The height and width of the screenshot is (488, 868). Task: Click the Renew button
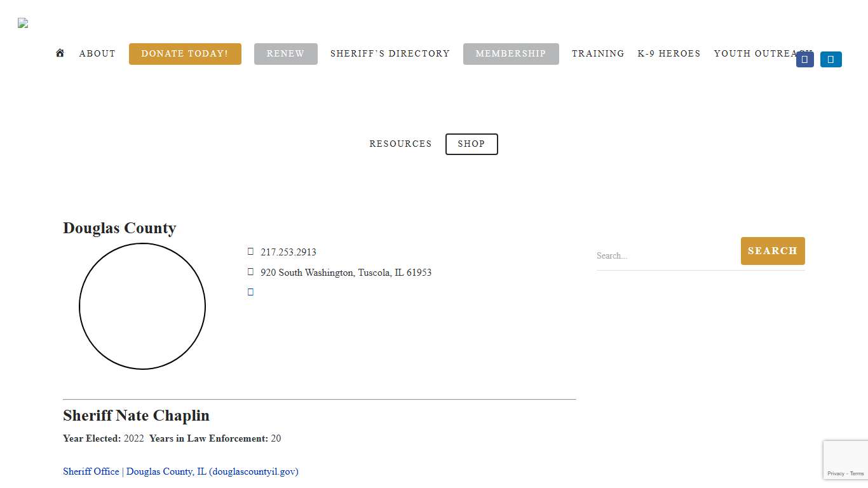[x=285, y=54]
